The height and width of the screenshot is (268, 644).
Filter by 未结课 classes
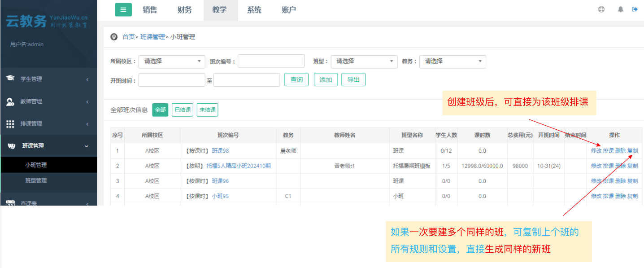click(208, 110)
